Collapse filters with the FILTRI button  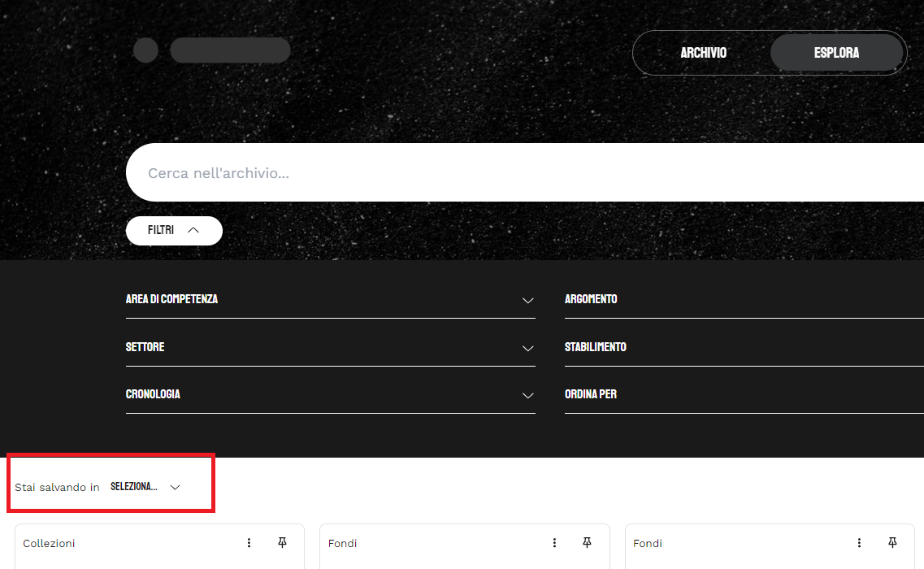tap(174, 231)
